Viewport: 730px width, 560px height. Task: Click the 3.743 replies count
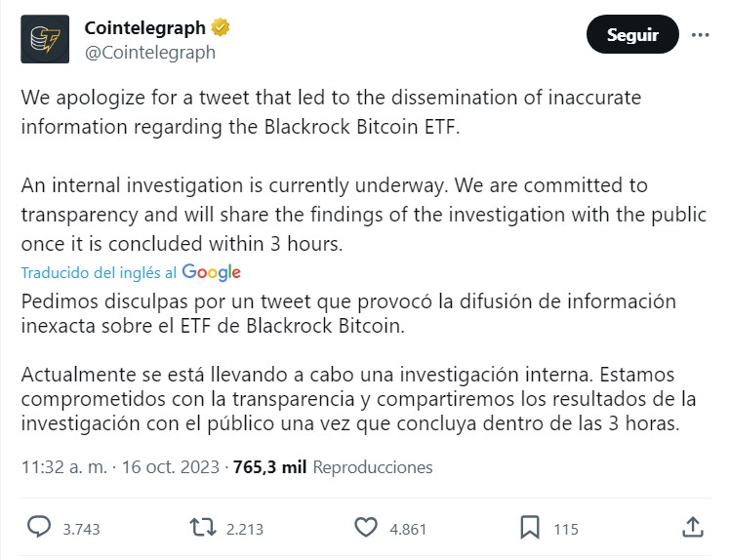click(x=81, y=529)
